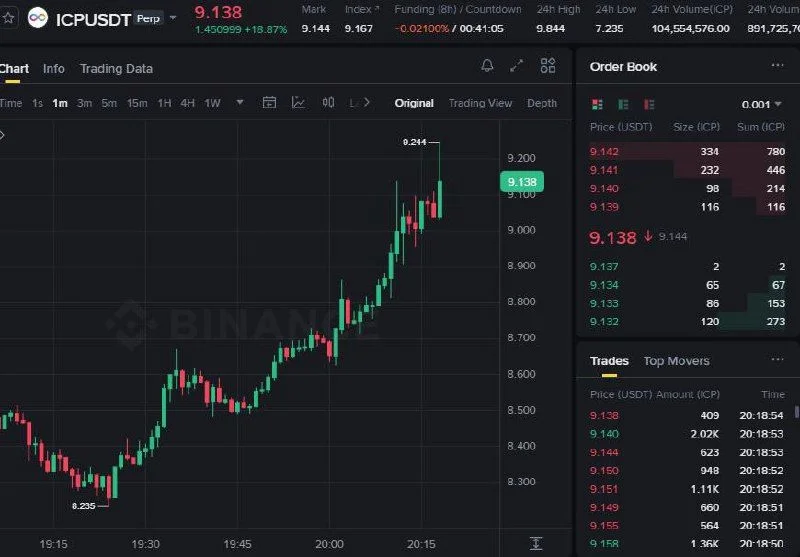The width and height of the screenshot is (800, 557).
Task: Click ask price 9.140 row
Action: click(x=687, y=188)
